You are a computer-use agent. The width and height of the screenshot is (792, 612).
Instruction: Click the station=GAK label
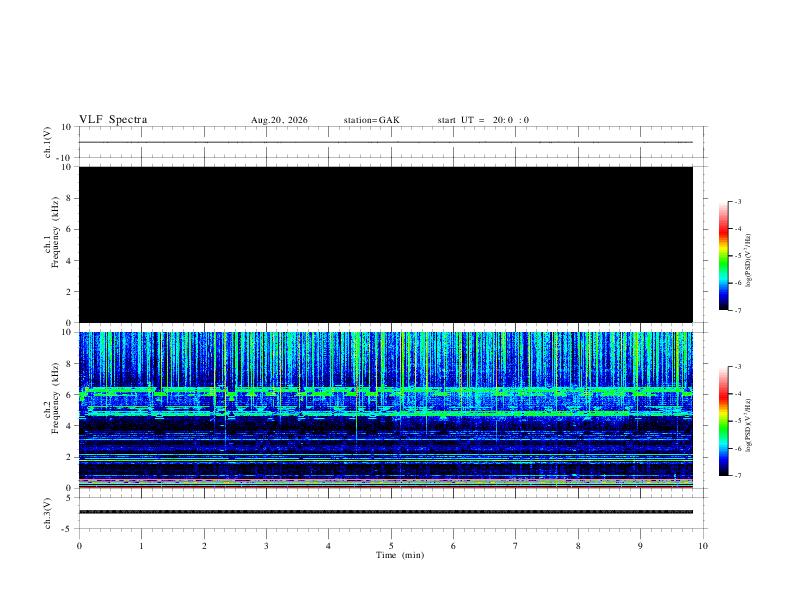(x=371, y=120)
